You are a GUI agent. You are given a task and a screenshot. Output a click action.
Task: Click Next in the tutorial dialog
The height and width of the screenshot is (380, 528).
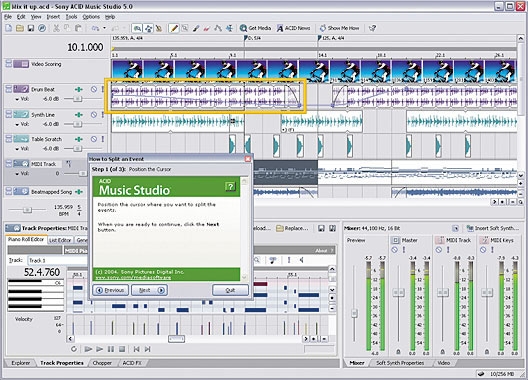150,290
